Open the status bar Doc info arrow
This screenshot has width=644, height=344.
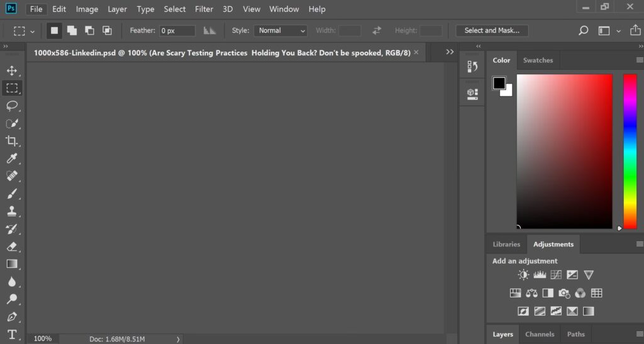click(x=178, y=339)
